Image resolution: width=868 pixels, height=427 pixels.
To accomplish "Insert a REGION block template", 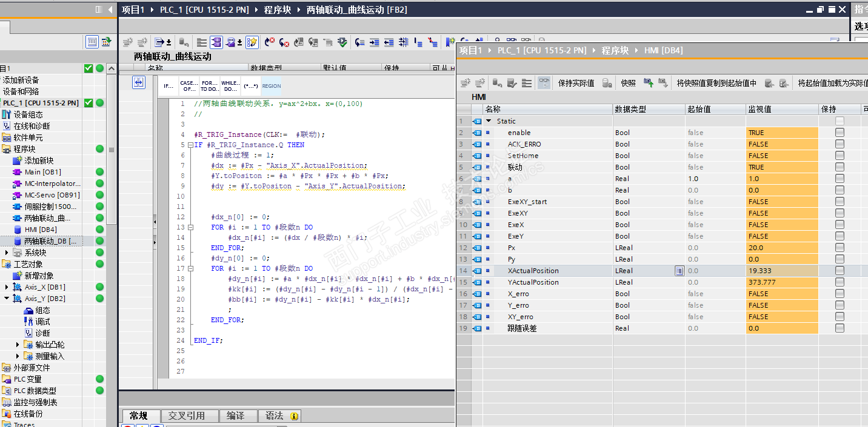I will pyautogui.click(x=271, y=85).
